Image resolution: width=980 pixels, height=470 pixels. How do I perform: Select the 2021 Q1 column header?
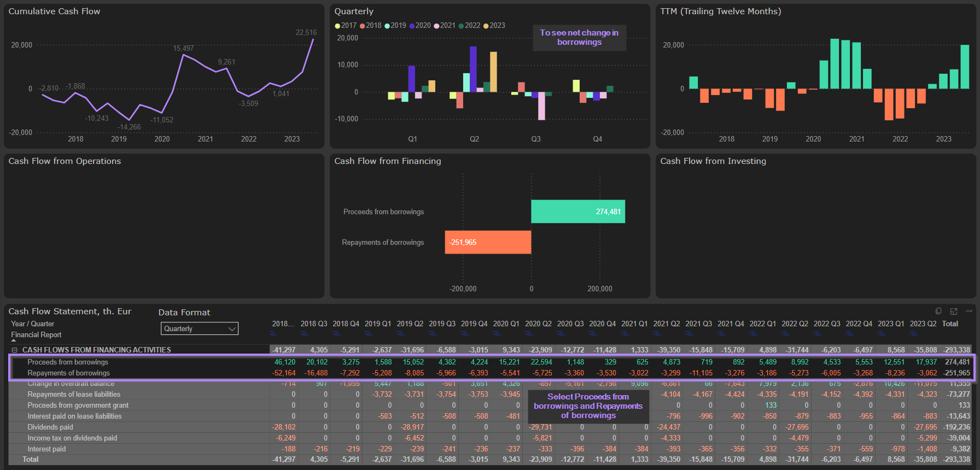[634, 324]
